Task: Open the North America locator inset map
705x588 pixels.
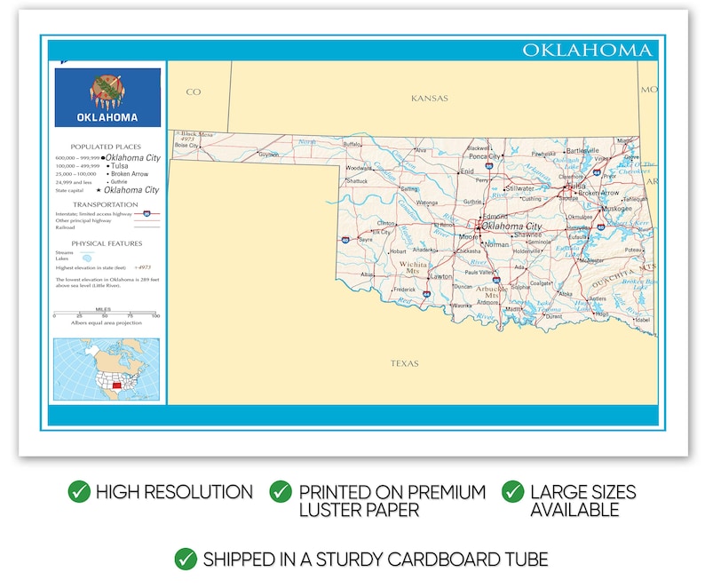Action: point(107,369)
